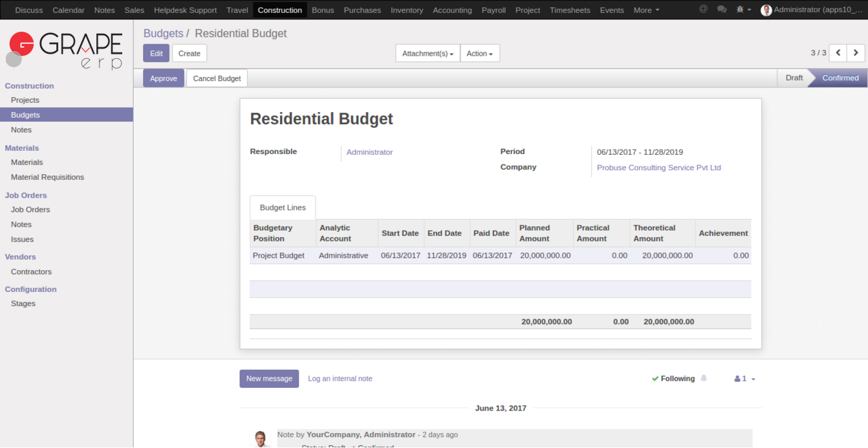The image size is (868, 448).
Task: Open the Accounting menu in top bar
Action: (452, 10)
